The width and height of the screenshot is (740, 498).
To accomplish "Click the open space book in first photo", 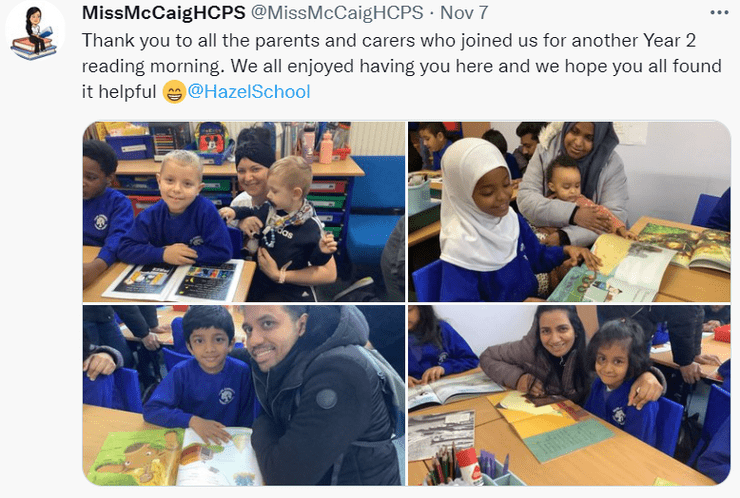I will click(175, 281).
